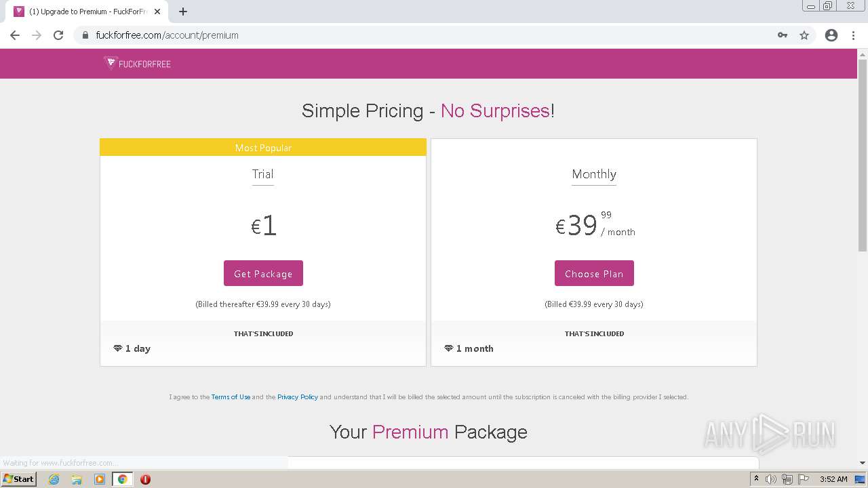Bookmark this page with the star icon
The height and width of the screenshot is (488, 868).
[804, 35]
